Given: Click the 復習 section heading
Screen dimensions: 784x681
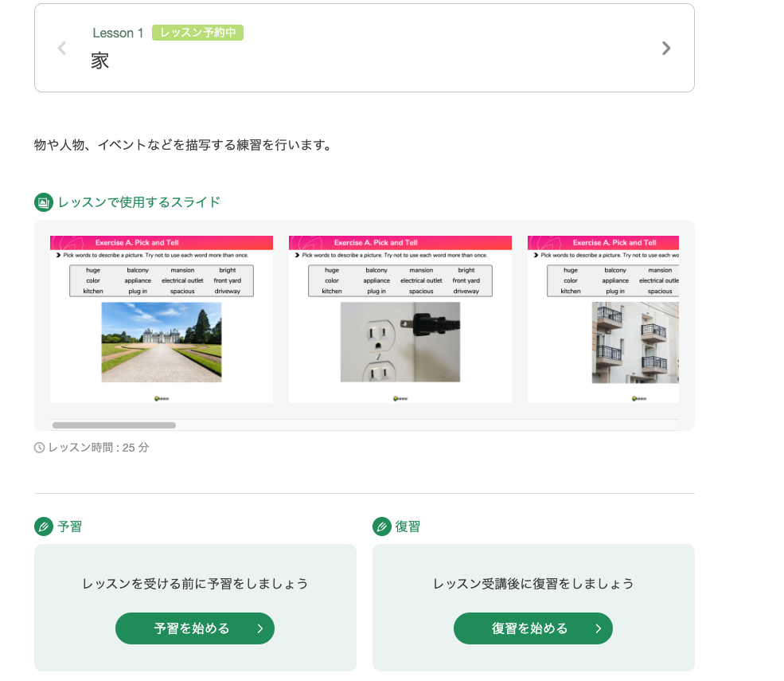Looking at the screenshot, I should pos(408,526).
